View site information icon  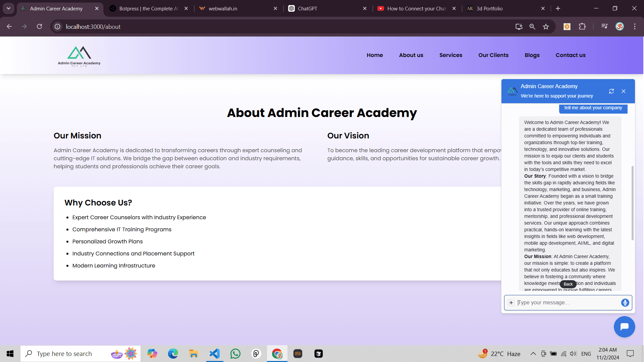pos(58,26)
